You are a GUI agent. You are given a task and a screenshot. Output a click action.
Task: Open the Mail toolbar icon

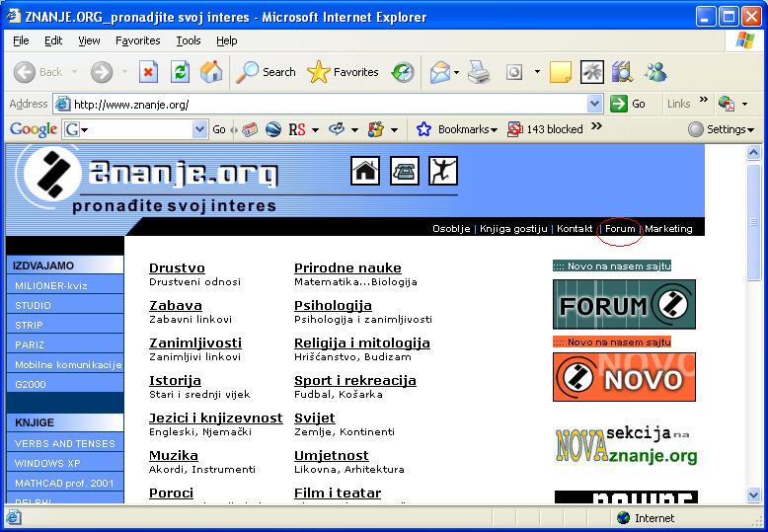[x=440, y=72]
